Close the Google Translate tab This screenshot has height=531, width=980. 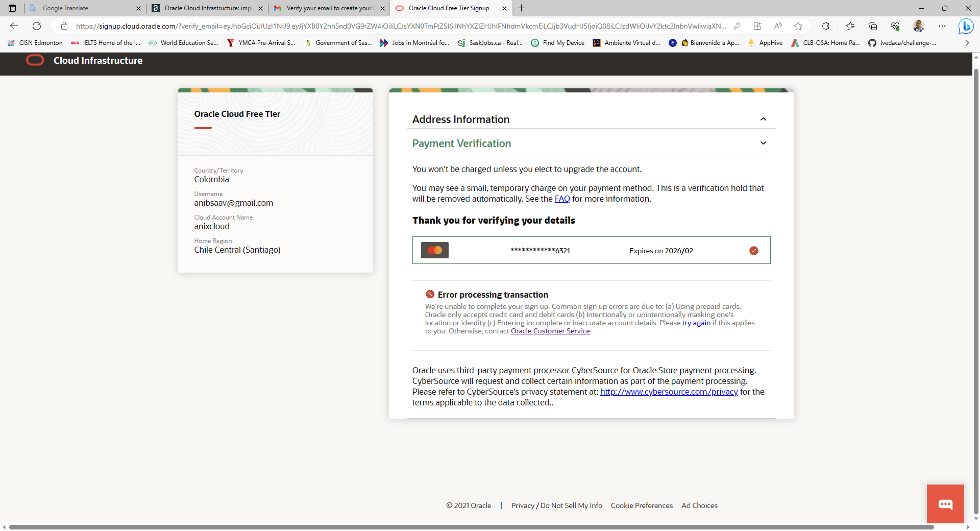coord(138,8)
